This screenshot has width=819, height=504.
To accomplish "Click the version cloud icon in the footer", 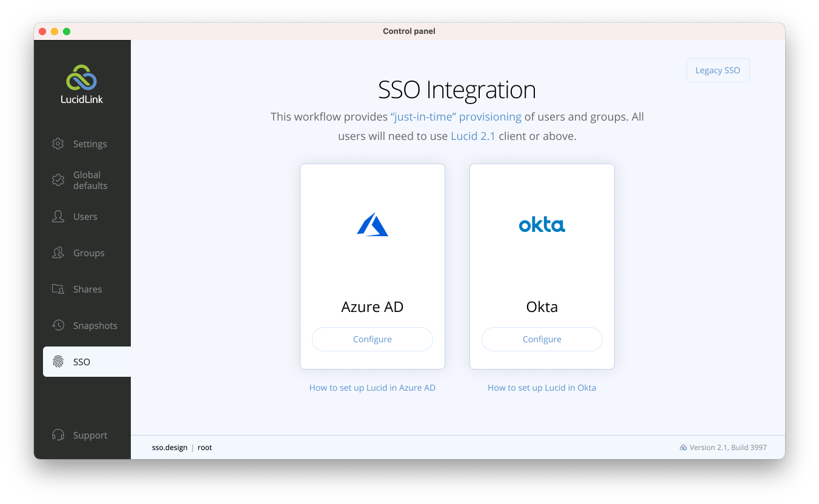I will [x=683, y=448].
